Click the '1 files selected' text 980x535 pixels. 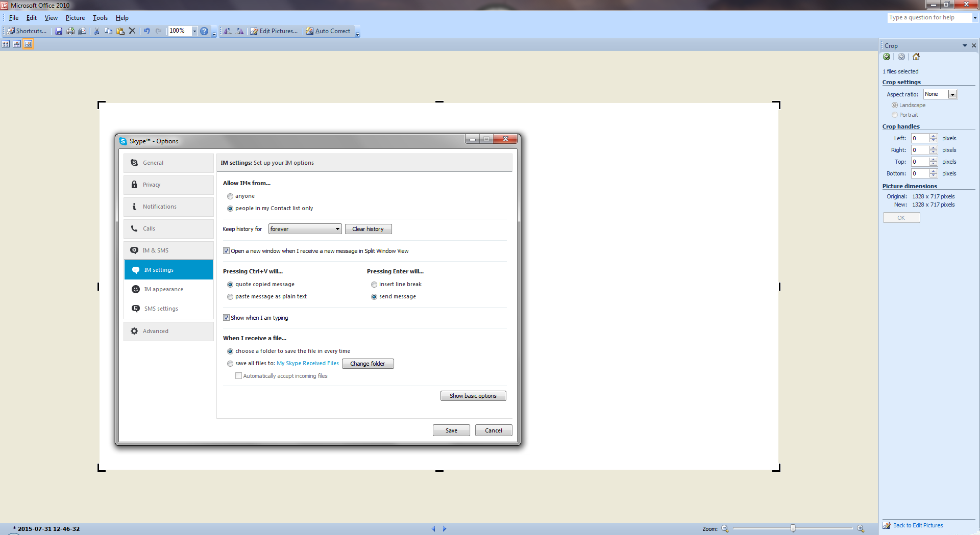coord(900,71)
